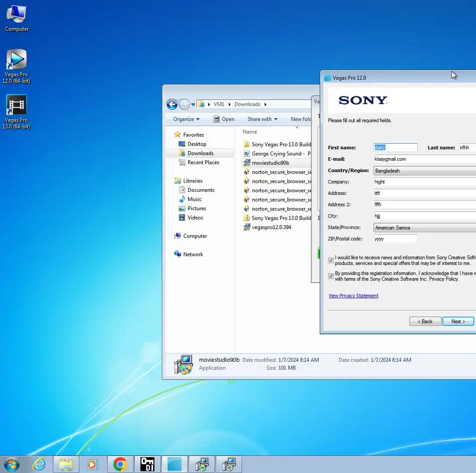Viewport: 476px width, 473px height.
Task: Click the VM1 breadcrumb in the address bar
Action: (219, 104)
